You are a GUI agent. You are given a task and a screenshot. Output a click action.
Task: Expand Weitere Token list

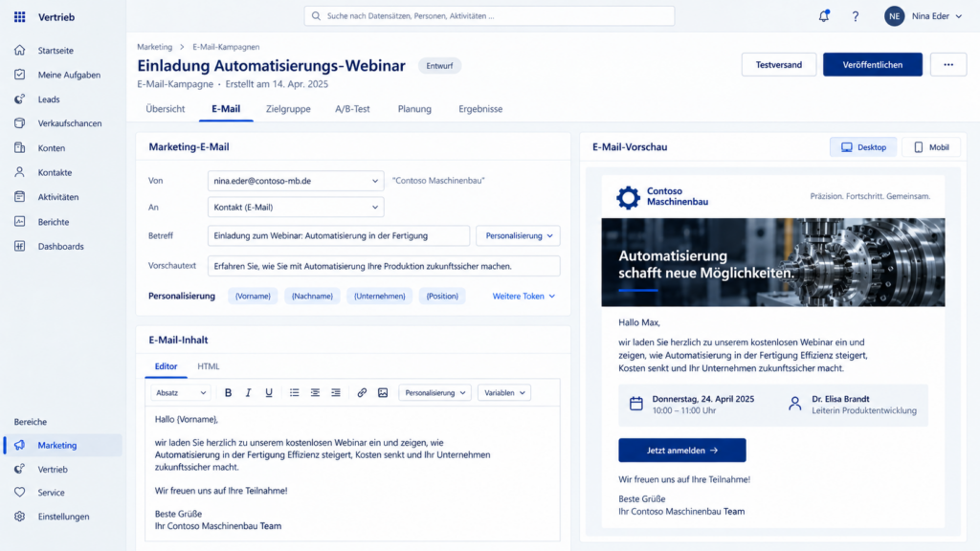523,297
